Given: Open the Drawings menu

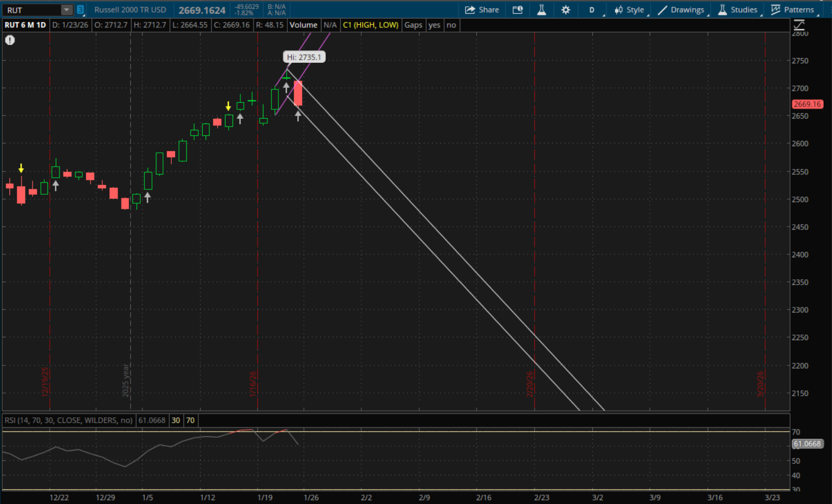Looking at the screenshot, I should pyautogui.click(x=681, y=10).
